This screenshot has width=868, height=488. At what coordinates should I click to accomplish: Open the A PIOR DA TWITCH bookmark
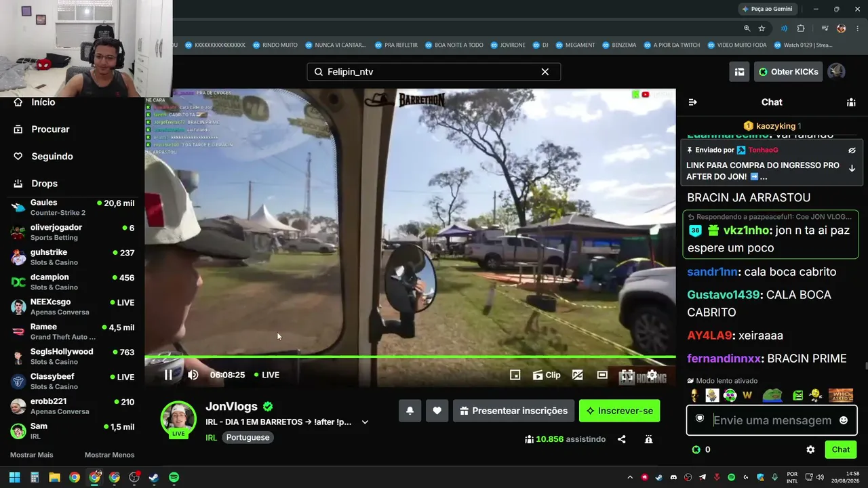coord(671,45)
